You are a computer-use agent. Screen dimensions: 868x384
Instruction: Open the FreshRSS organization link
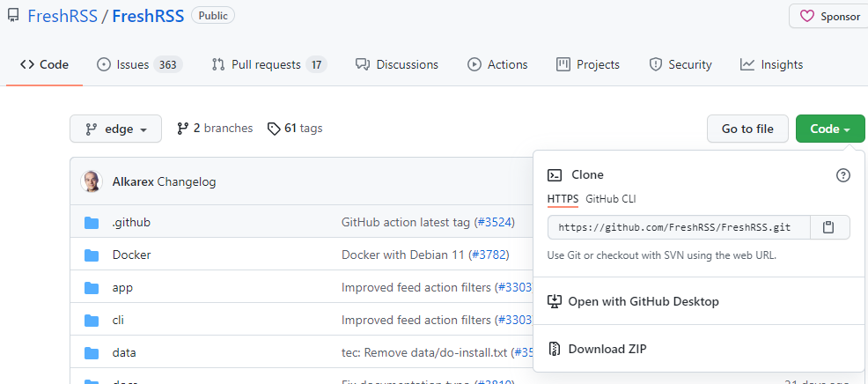coord(62,16)
